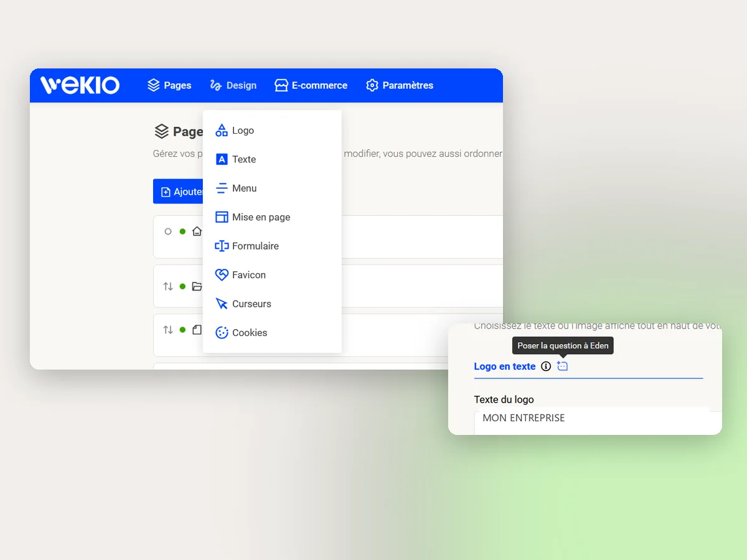Open the Logo en texte tab
This screenshot has height=560, width=747.
pyautogui.click(x=505, y=366)
